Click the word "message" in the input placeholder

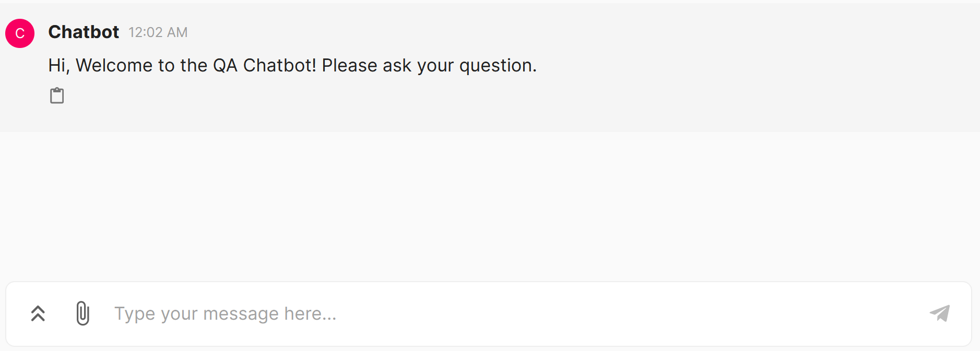coord(241,314)
